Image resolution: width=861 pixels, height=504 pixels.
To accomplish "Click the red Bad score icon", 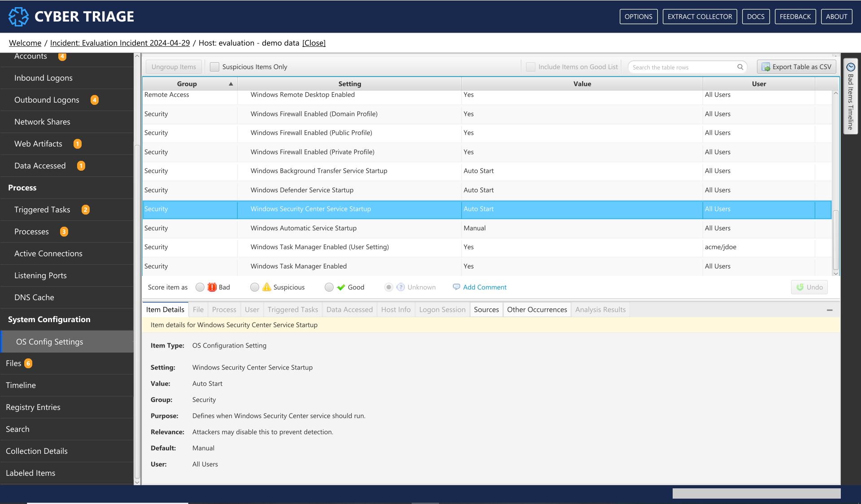I will pos(212,288).
